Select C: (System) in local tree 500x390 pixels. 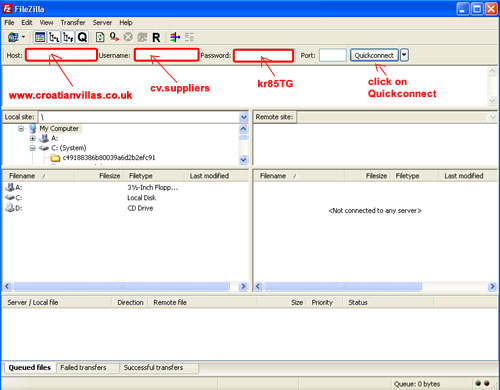[69, 148]
